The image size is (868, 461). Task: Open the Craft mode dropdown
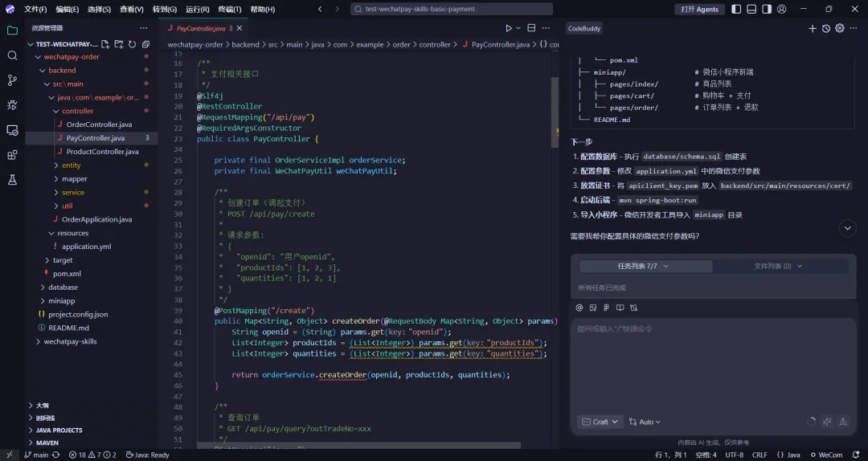coord(600,422)
